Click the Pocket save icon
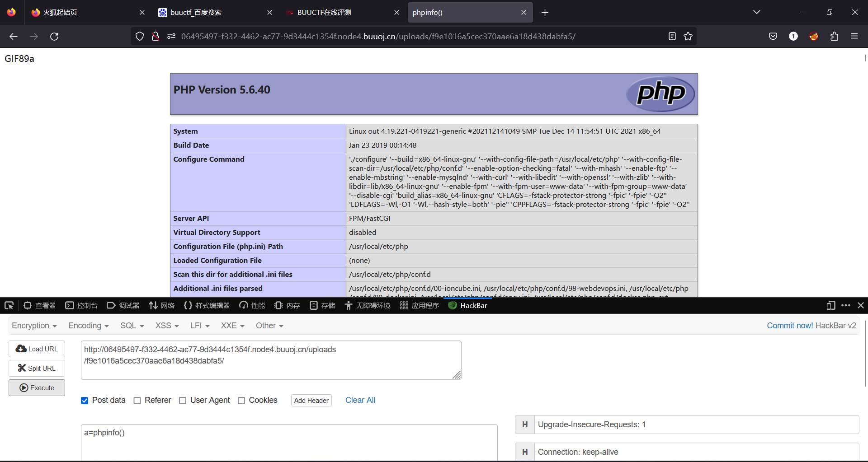Image resolution: width=868 pixels, height=462 pixels. [x=773, y=37]
